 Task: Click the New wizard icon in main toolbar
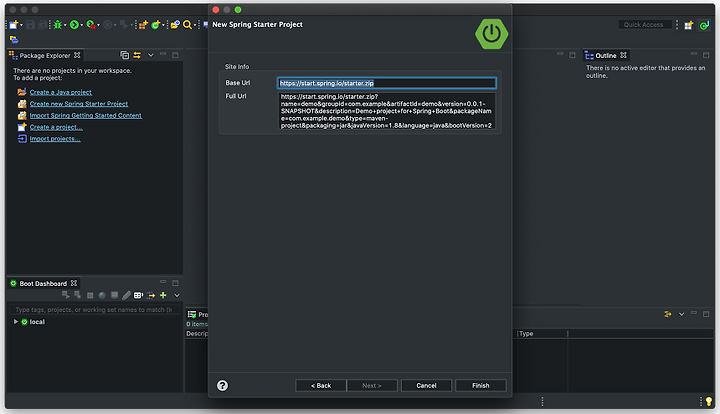[x=13, y=25]
